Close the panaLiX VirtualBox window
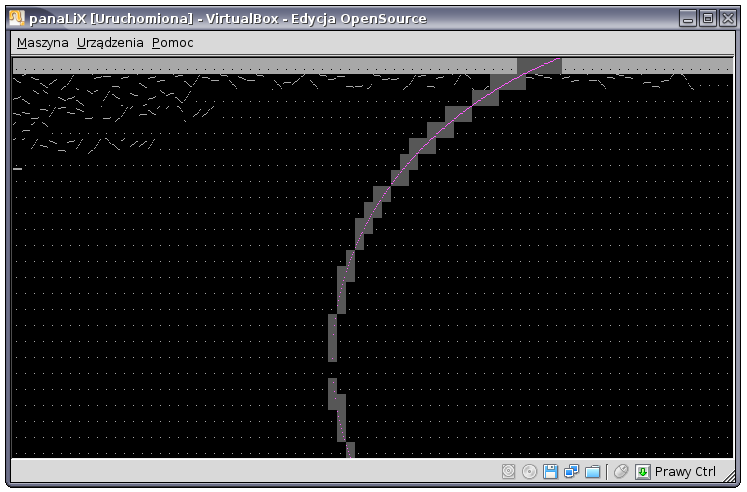Viewport: 747px width, 492px height. pyautogui.click(x=726, y=18)
